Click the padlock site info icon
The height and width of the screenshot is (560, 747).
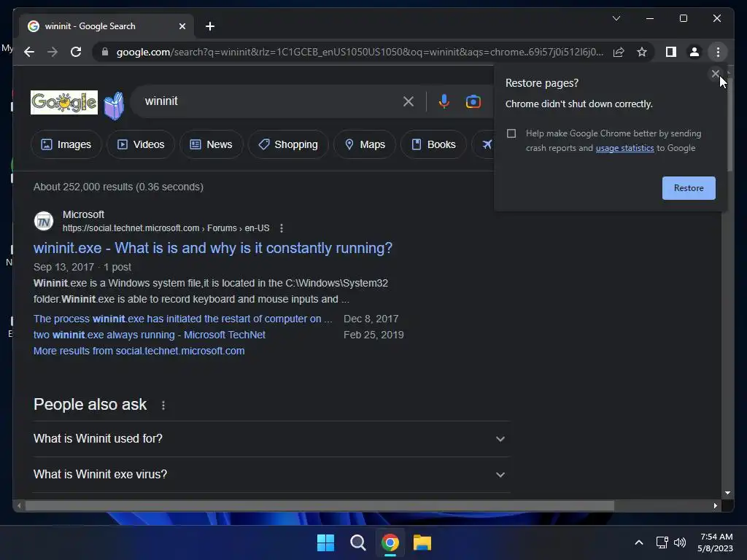pos(105,52)
